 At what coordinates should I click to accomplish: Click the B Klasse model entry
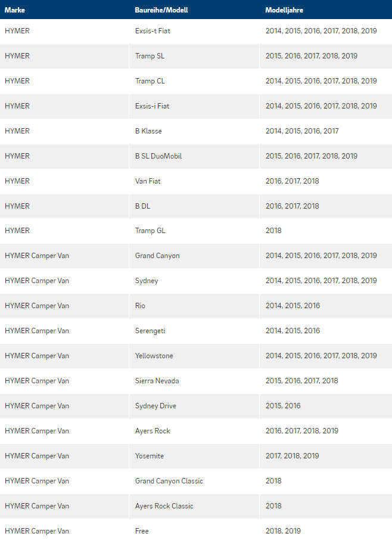148,131
